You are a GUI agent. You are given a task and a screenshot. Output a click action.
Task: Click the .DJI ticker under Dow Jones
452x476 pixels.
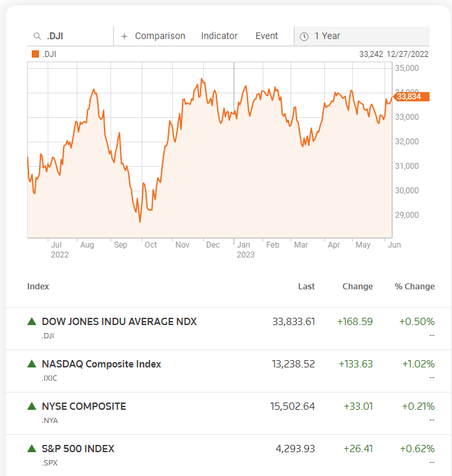pyautogui.click(x=48, y=336)
